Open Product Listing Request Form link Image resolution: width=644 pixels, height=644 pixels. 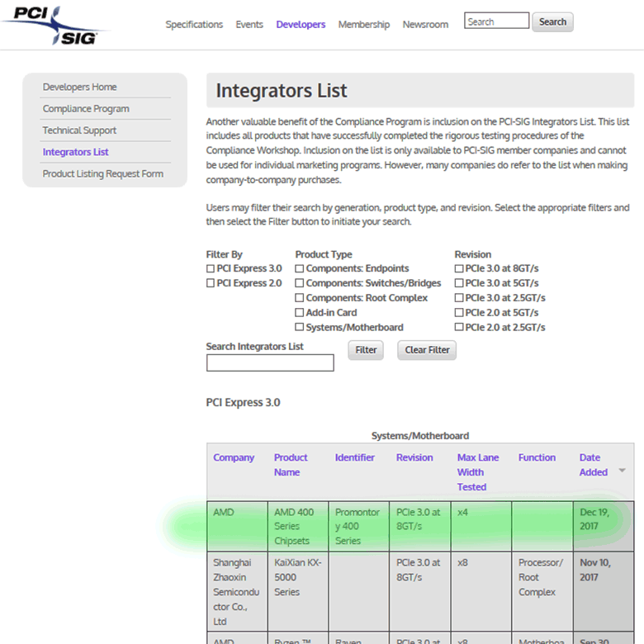point(102,173)
